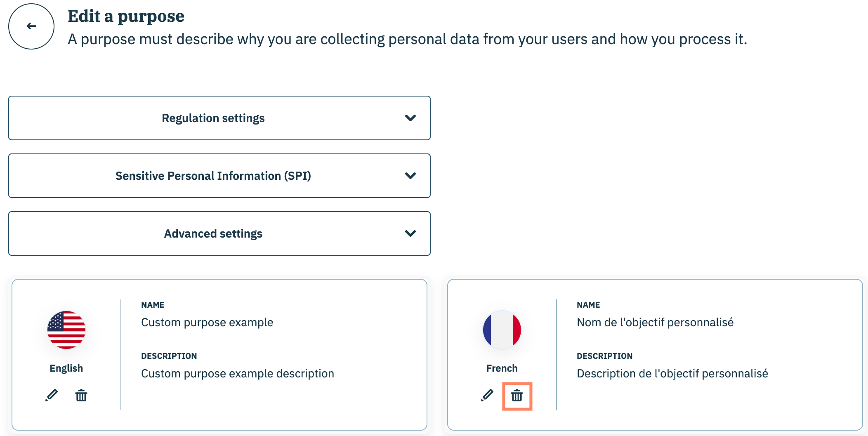Click the French flag icon
868x436 pixels.
coord(502,330)
